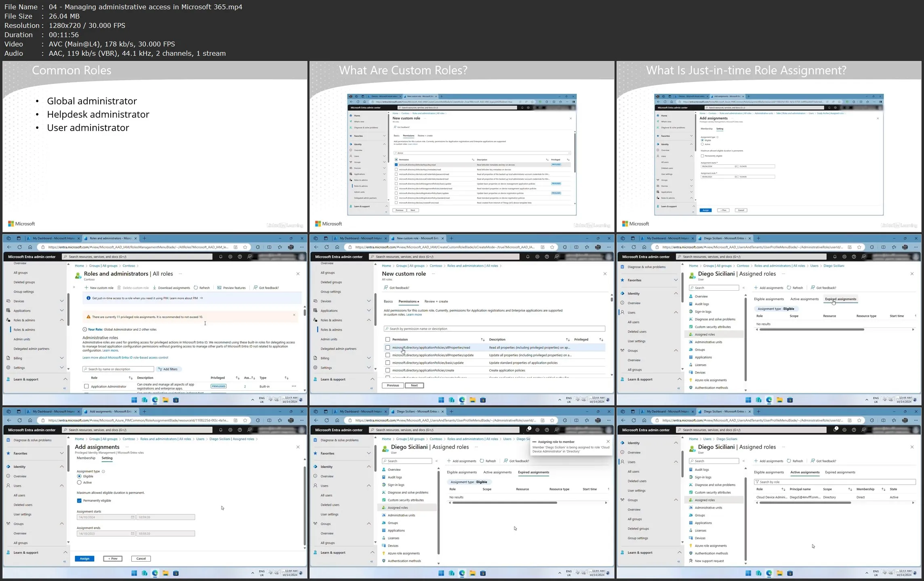924x581 pixels.
Task: Dismiss the privileged role assignments warning banner
Action: click(294, 315)
